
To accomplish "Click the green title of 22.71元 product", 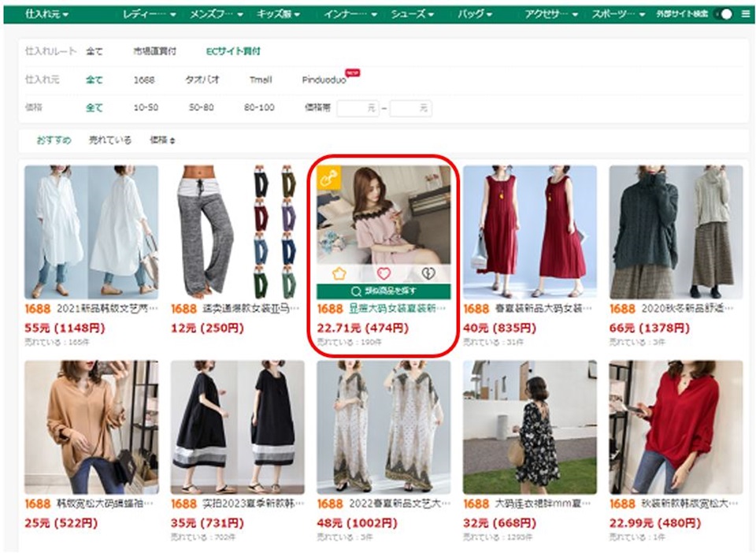I will click(397, 309).
